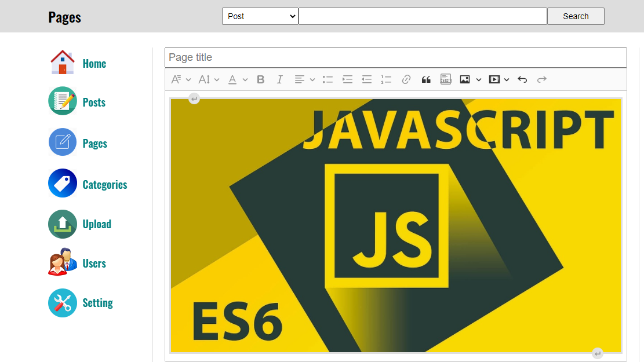
Task: Insert paragraph after image using bottom arrow
Action: click(x=598, y=353)
